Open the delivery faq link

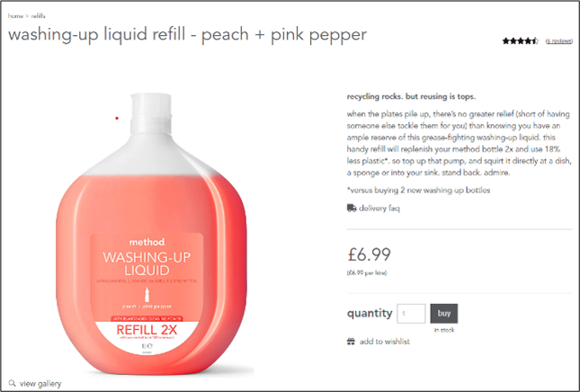coord(379,209)
